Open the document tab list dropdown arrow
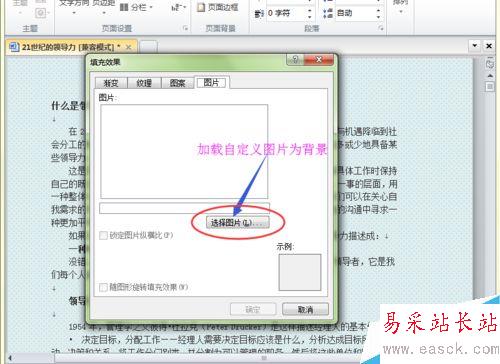Viewport: 500px width, 364px height. [475, 45]
